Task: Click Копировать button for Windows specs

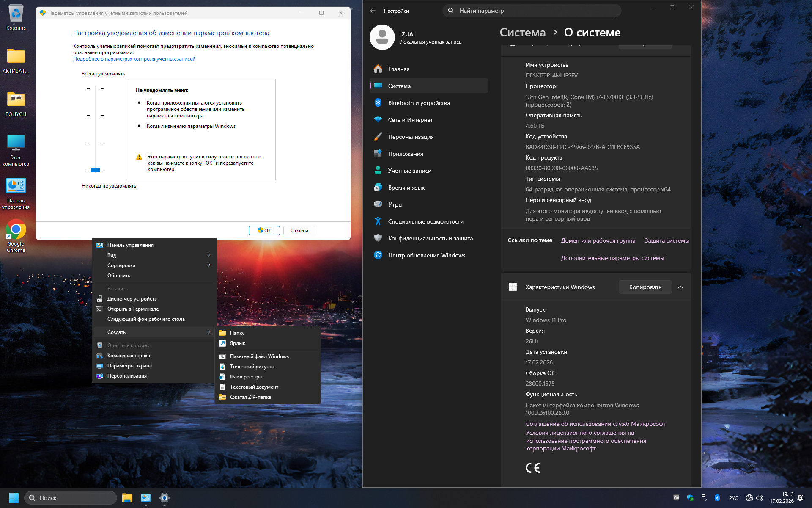Action: click(x=645, y=287)
